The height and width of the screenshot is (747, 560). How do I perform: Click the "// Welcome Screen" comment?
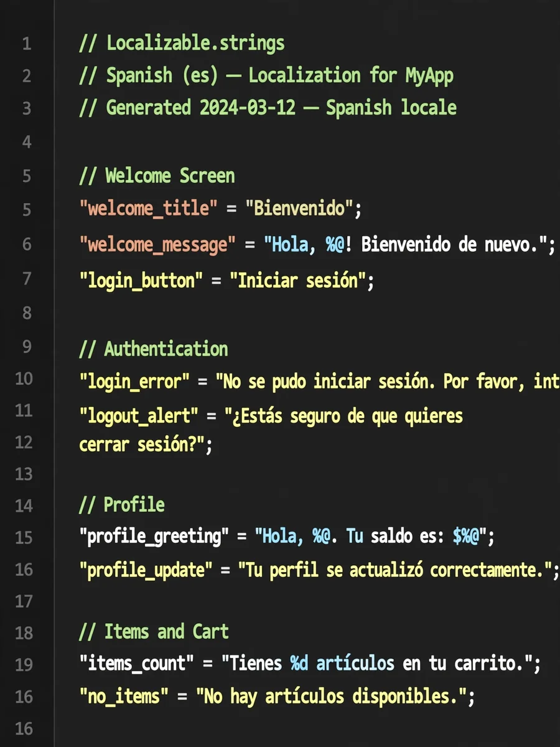(157, 175)
